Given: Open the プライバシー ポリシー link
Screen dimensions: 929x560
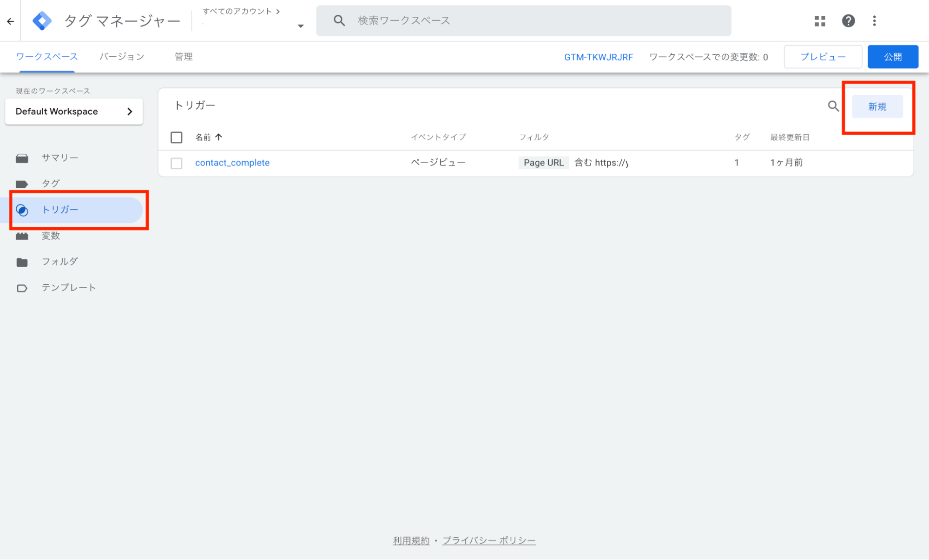Looking at the screenshot, I should [489, 540].
